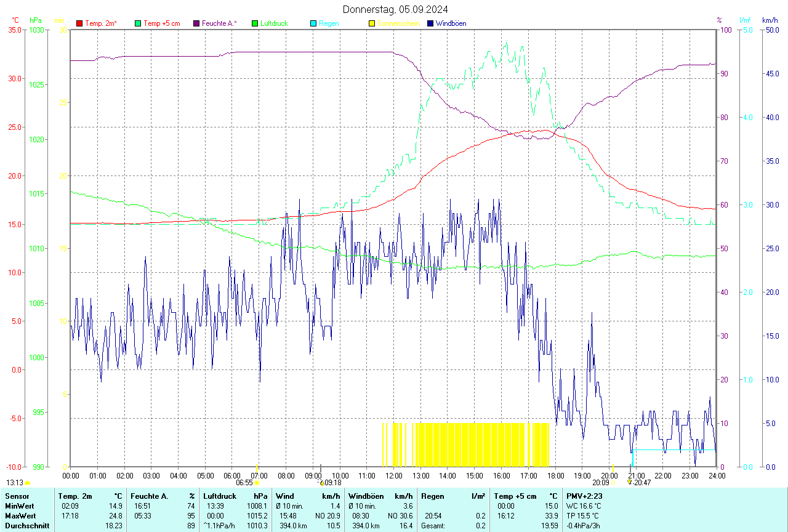Click the 06:00 label on the time axis

[x=232, y=475]
